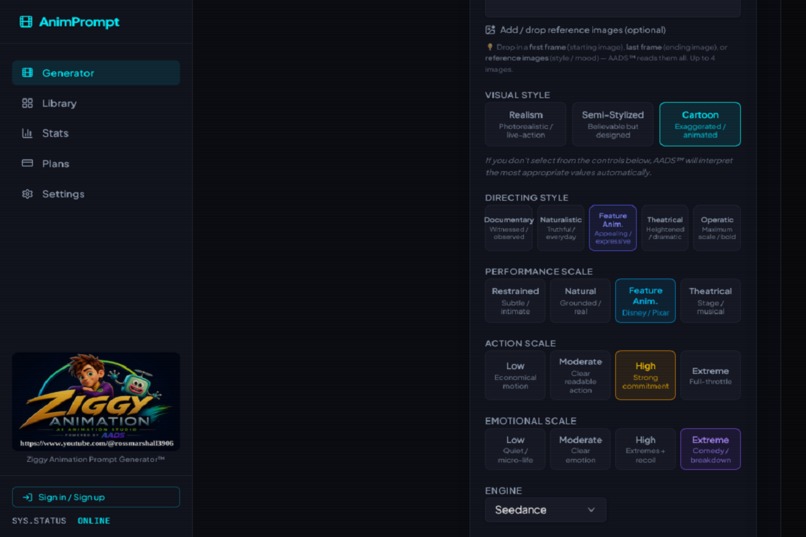Click the lightbulb tip icon
This screenshot has height=537, width=806.
(489, 47)
